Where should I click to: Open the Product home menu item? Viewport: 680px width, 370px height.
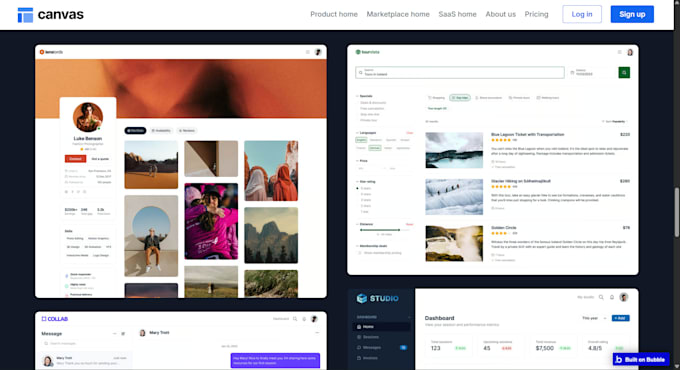[x=334, y=14]
